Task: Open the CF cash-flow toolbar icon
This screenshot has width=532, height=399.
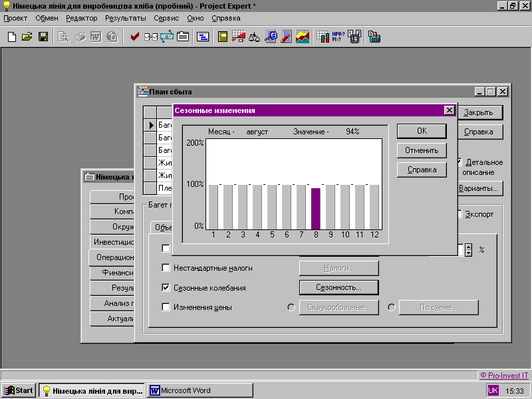Action: click(239, 37)
